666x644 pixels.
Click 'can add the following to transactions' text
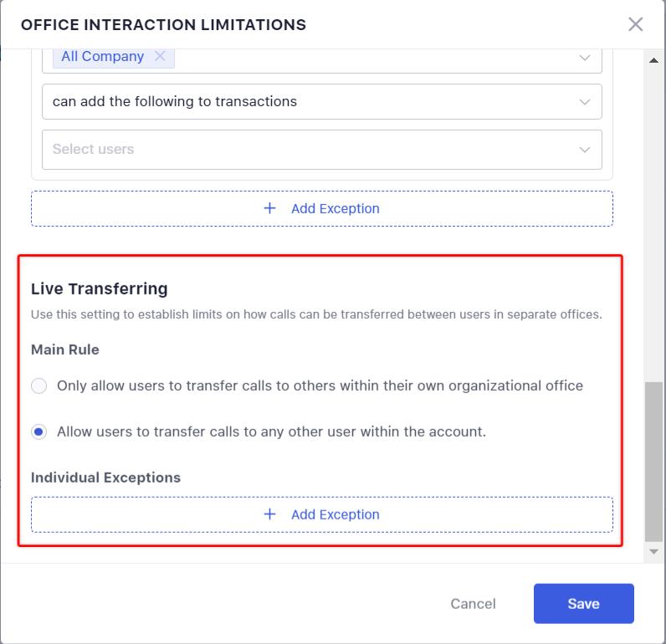click(175, 102)
